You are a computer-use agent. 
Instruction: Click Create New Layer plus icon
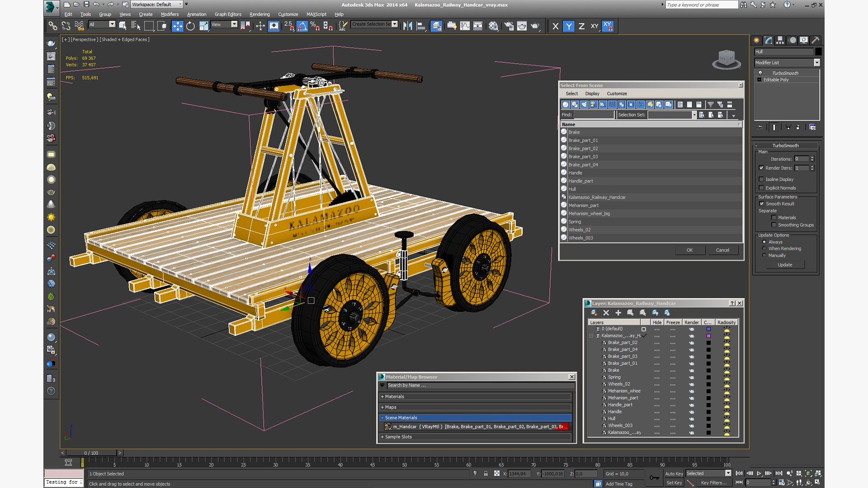click(618, 313)
